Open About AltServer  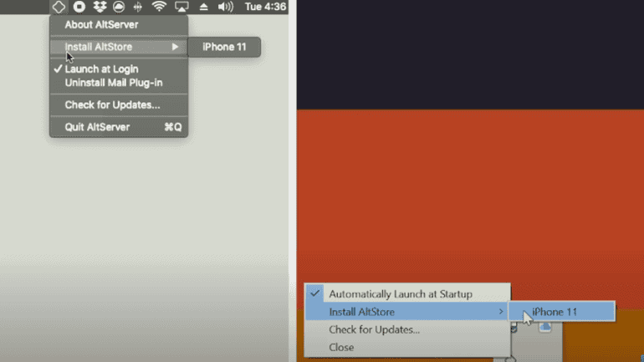point(101,25)
